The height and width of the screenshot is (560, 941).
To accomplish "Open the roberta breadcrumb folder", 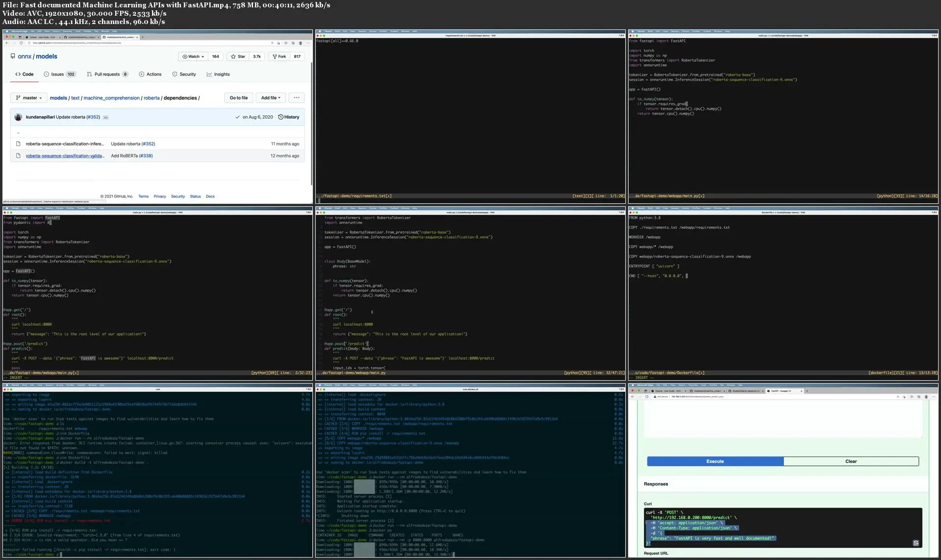I will (152, 98).
